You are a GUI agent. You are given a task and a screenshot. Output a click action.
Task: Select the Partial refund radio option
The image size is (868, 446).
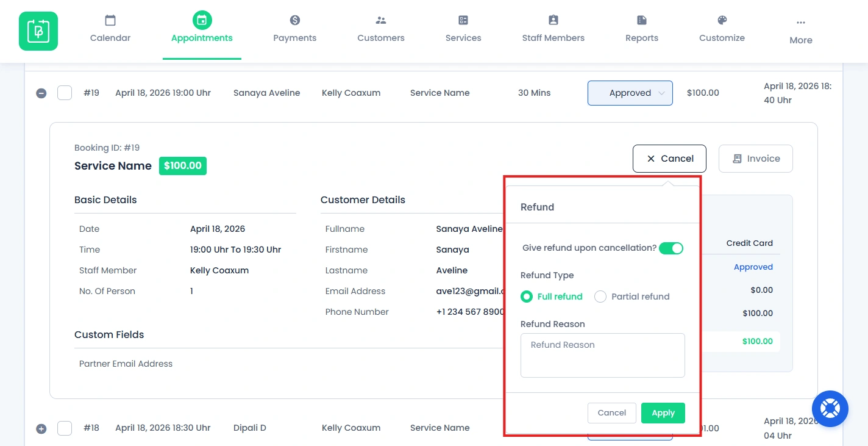[x=600, y=297]
